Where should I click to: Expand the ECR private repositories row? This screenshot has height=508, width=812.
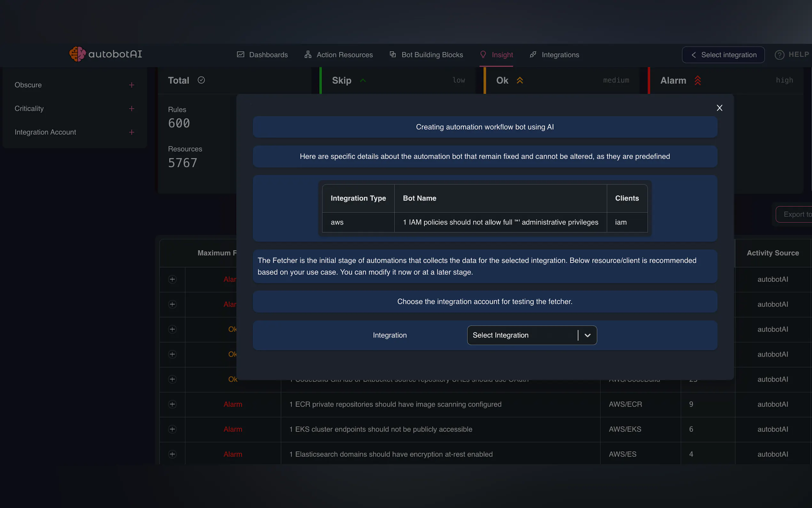tap(172, 404)
